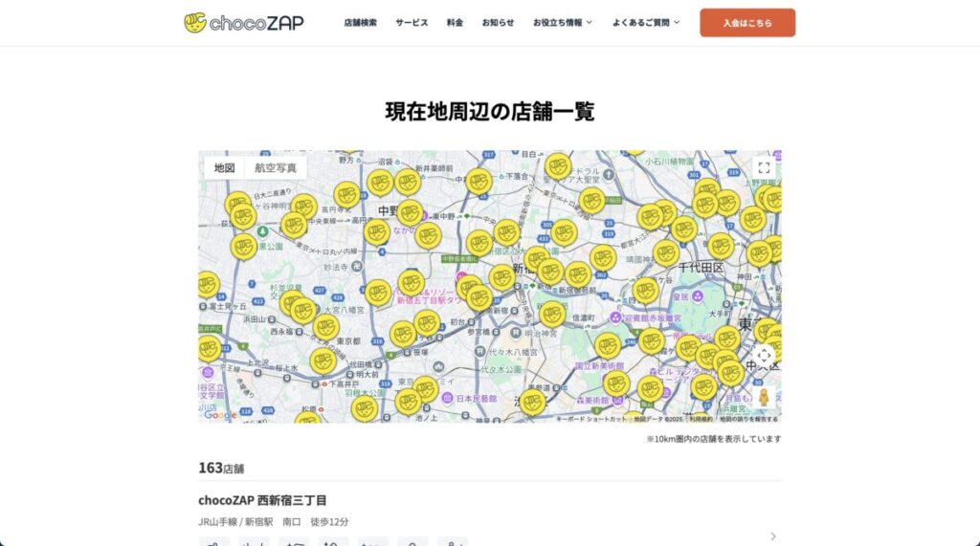Image resolution: width=980 pixels, height=546 pixels.
Task: Select the store marker right of 目白
Action: click(558, 166)
